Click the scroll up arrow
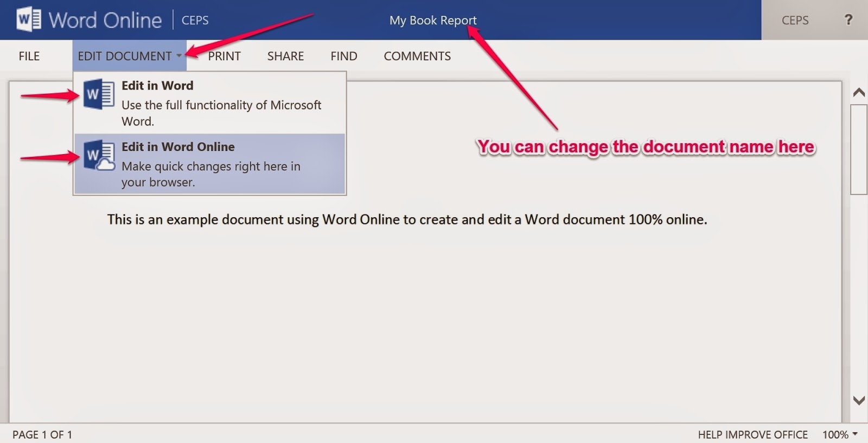This screenshot has height=443, width=868. [x=859, y=92]
